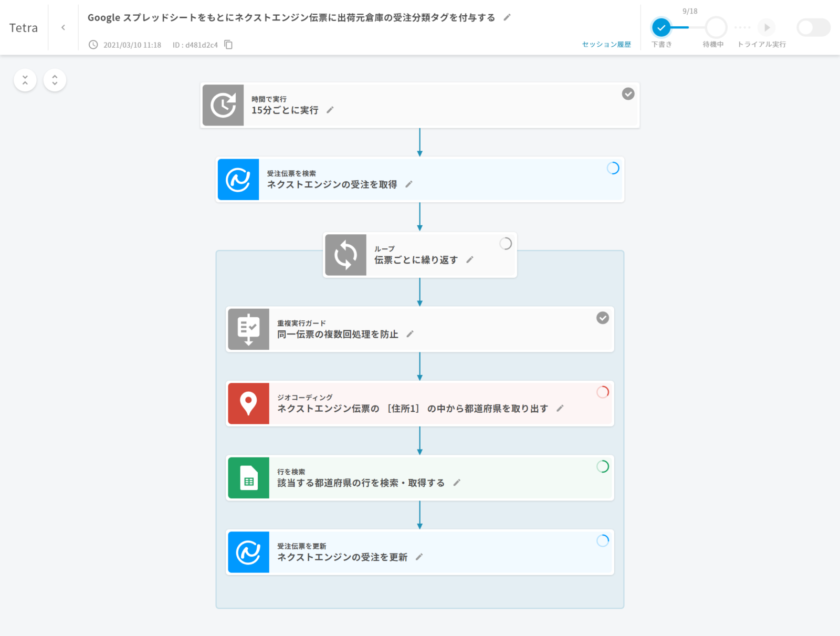This screenshot has width=840, height=636.
Task: Click the workflow title text starting with Google
Action: (291, 17)
